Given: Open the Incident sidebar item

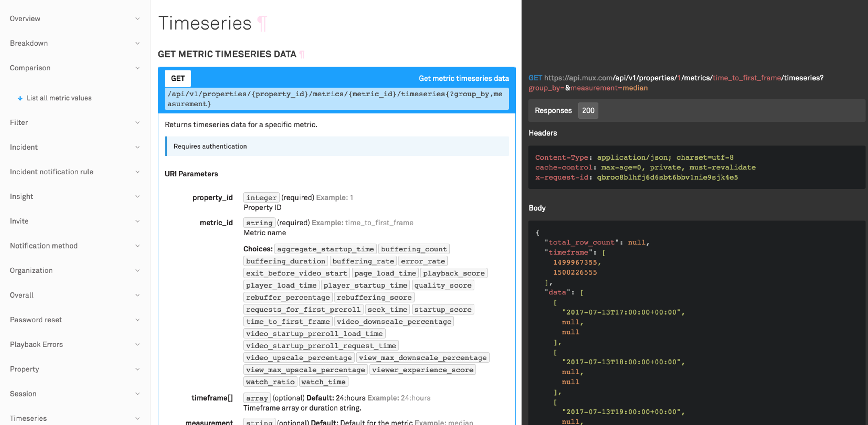Looking at the screenshot, I should 24,147.
